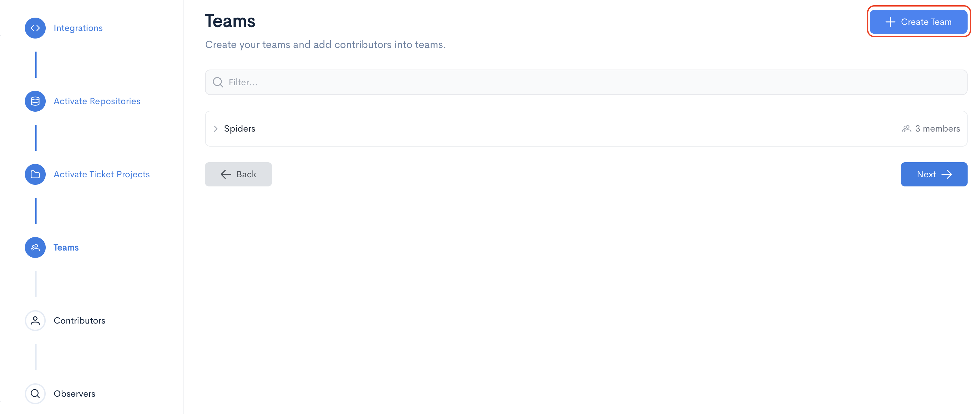Expand the Spiders team chevron
The image size is (980, 414).
[x=216, y=129]
